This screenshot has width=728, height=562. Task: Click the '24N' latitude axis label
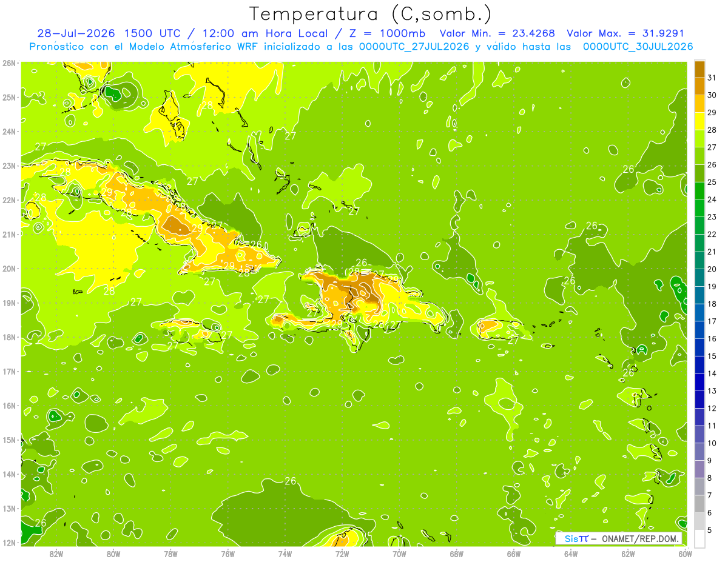pos(9,132)
